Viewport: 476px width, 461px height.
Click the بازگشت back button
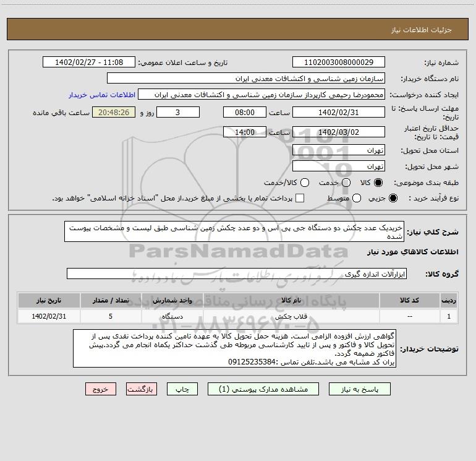pyautogui.click(x=142, y=389)
